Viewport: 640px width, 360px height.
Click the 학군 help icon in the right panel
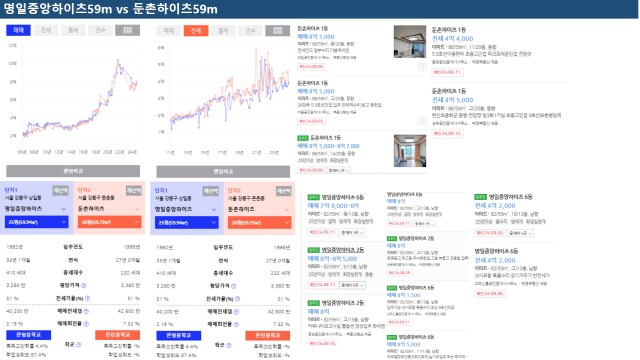pyautogui.click(x=229, y=345)
